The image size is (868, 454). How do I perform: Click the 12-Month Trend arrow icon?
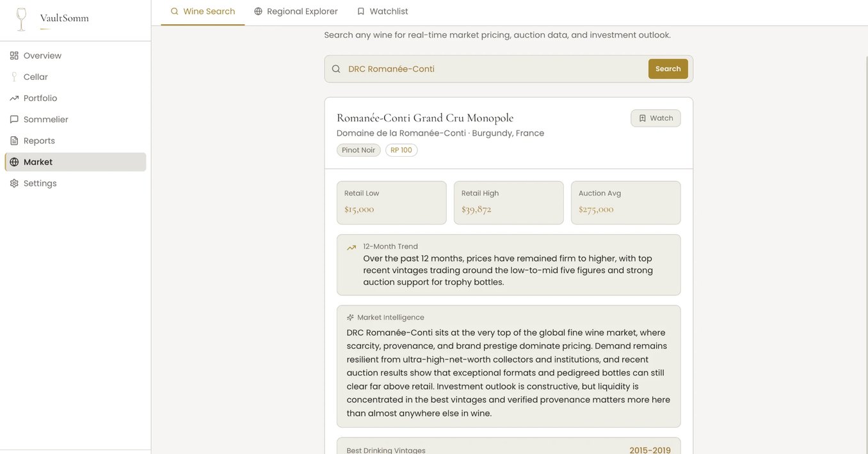[x=351, y=247]
